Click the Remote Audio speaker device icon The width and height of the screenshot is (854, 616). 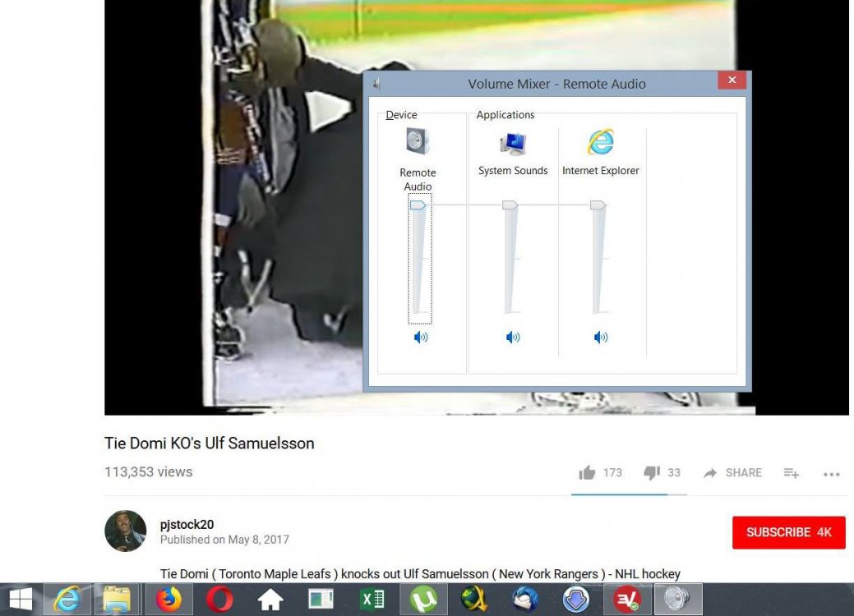(x=418, y=142)
